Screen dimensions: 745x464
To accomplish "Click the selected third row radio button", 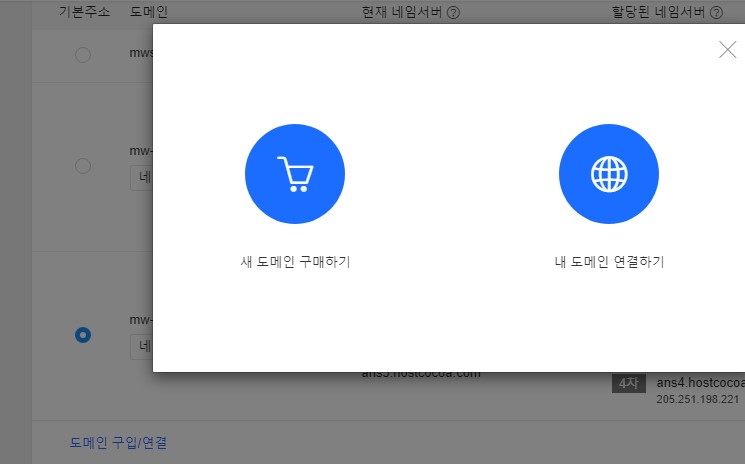I will click(x=83, y=335).
